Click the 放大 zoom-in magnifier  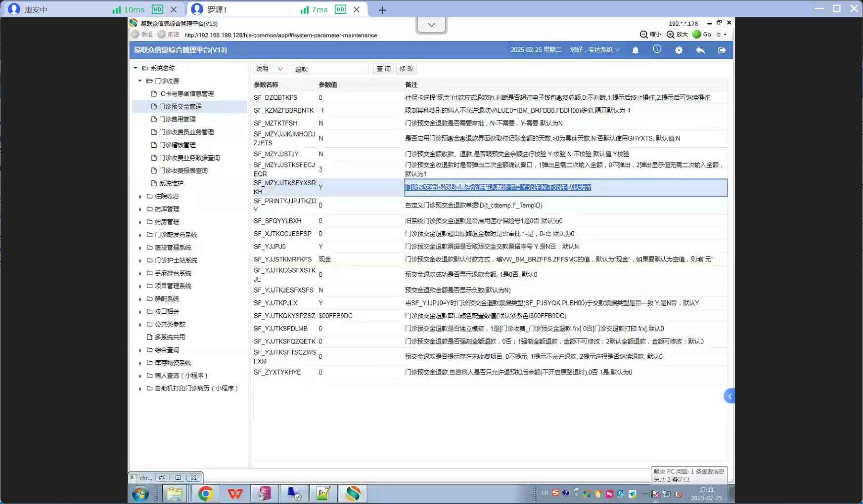tap(670, 35)
